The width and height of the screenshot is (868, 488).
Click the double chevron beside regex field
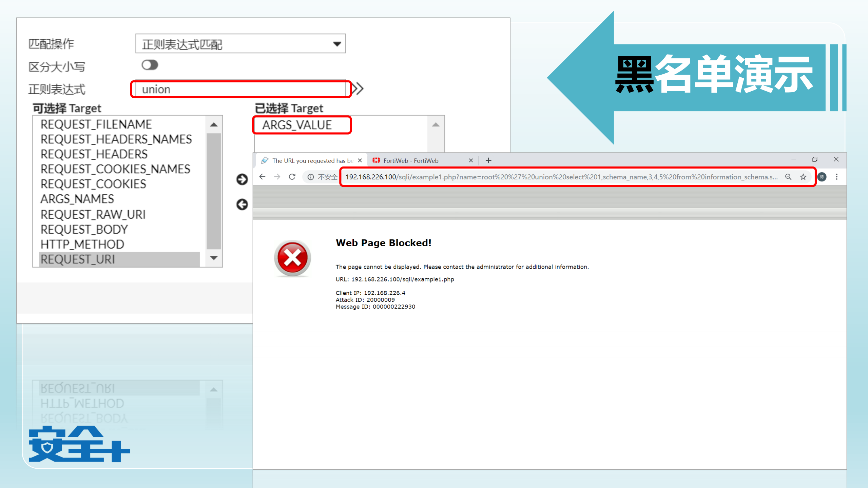(x=357, y=89)
